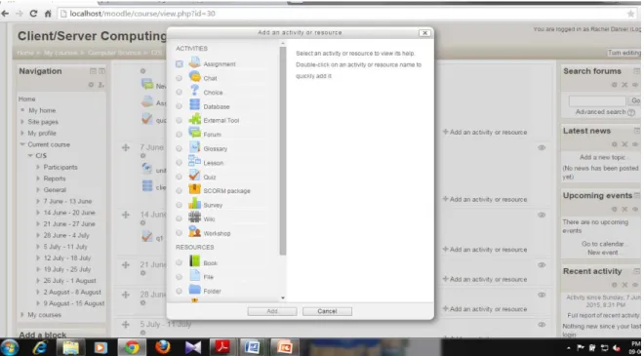Click New event link
Image resolution: width=644 pixels, height=356 pixels.
pyautogui.click(x=602, y=253)
